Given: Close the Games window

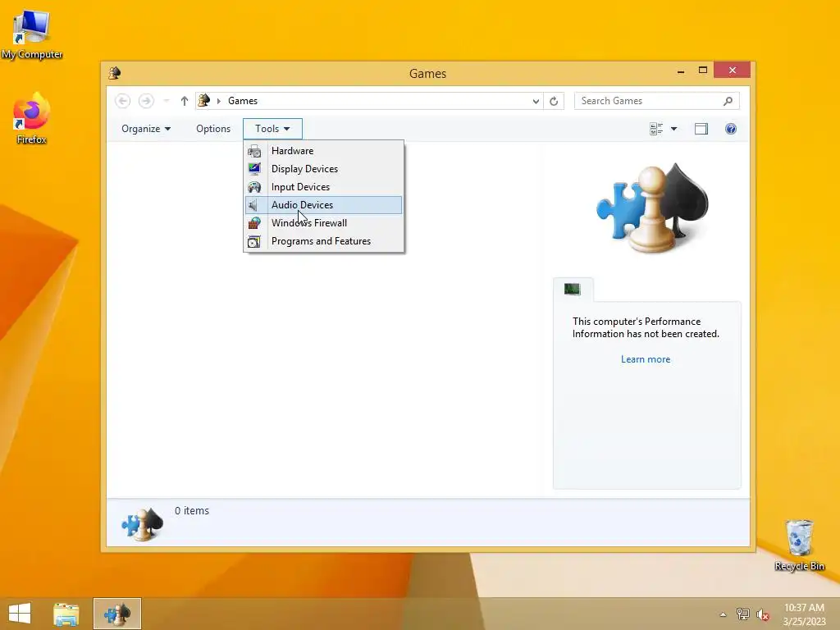Looking at the screenshot, I should pyautogui.click(x=733, y=71).
